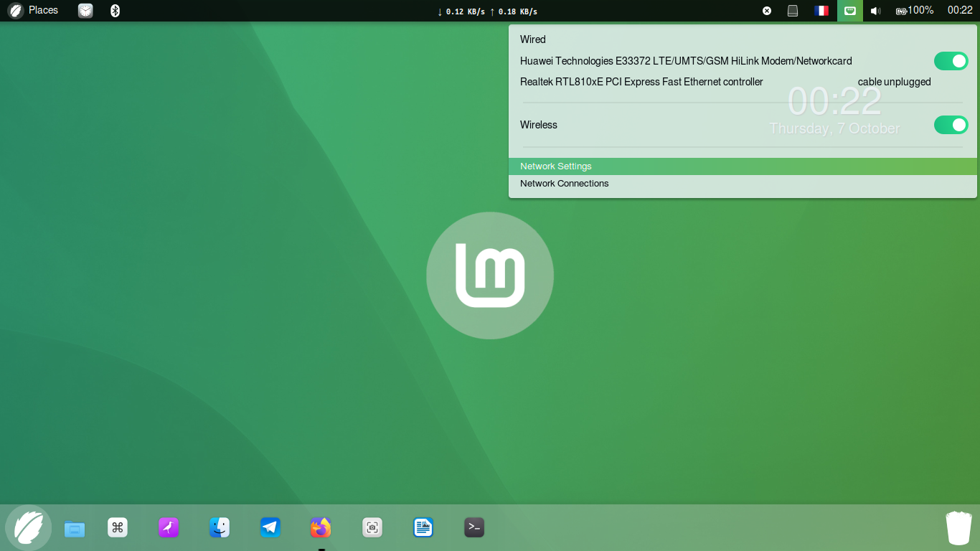Click the Wireless section label

pos(539,125)
